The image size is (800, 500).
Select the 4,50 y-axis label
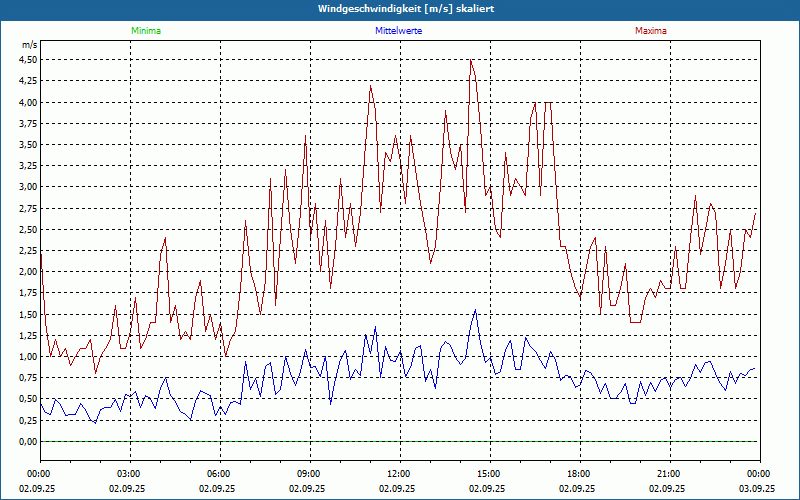click(28, 59)
